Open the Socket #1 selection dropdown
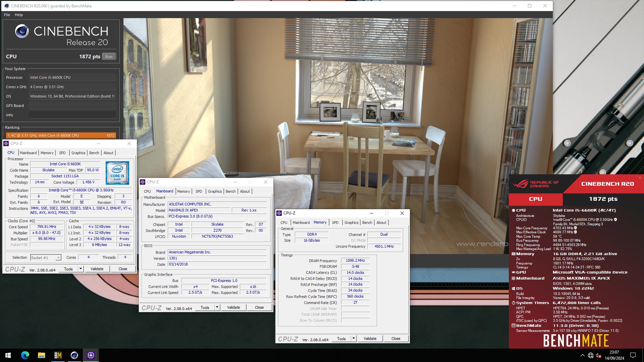 [46, 258]
